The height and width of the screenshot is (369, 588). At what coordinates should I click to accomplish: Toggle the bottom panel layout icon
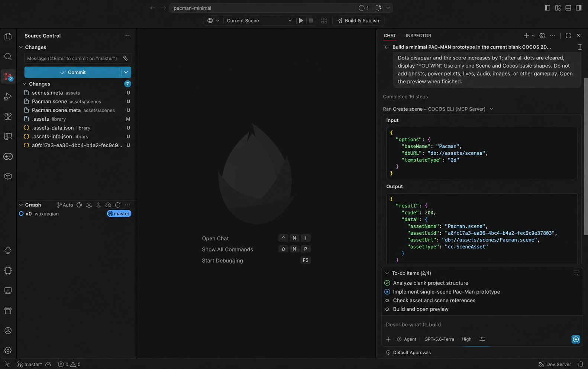[568, 8]
